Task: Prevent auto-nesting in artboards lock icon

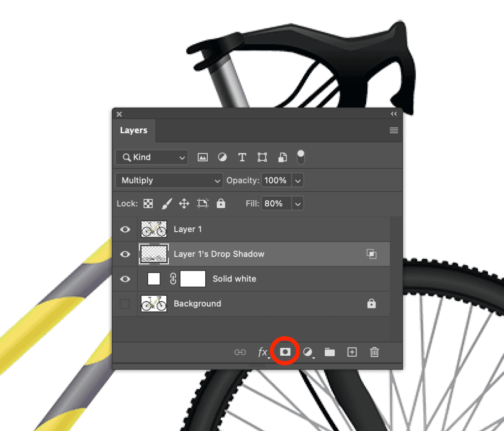Action: [x=202, y=204]
